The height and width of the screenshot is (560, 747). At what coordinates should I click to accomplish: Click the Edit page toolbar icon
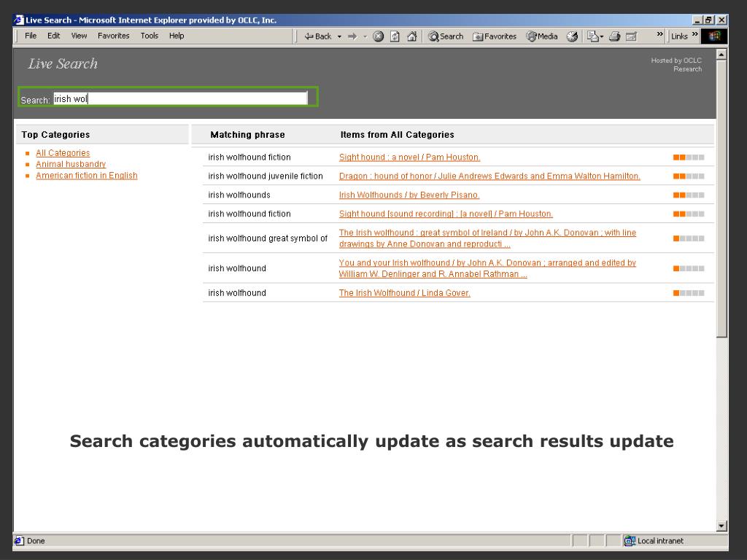tap(631, 36)
